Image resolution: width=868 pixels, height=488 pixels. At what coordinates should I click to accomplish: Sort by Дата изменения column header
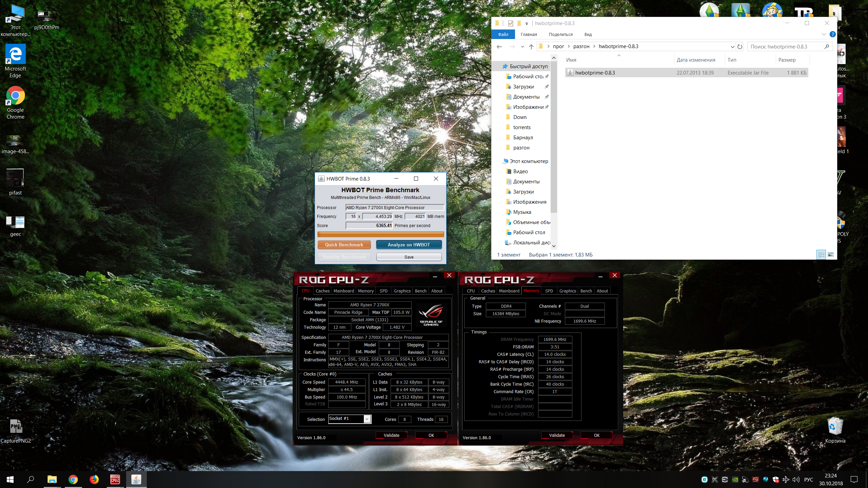(x=696, y=60)
